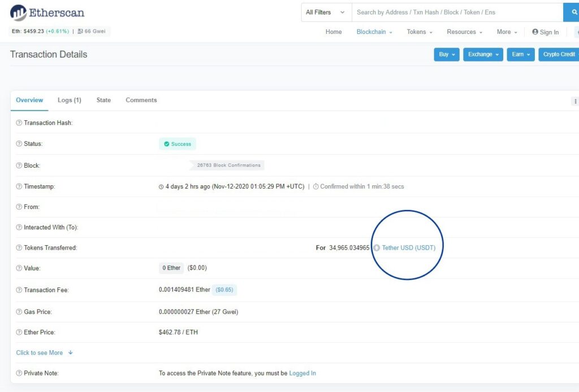Switch to the Overview tab

coord(29,101)
